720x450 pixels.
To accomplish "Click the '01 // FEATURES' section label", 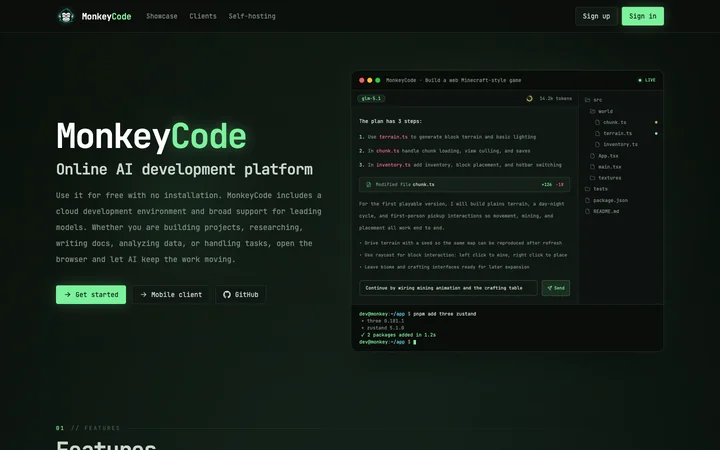I will [x=88, y=428].
